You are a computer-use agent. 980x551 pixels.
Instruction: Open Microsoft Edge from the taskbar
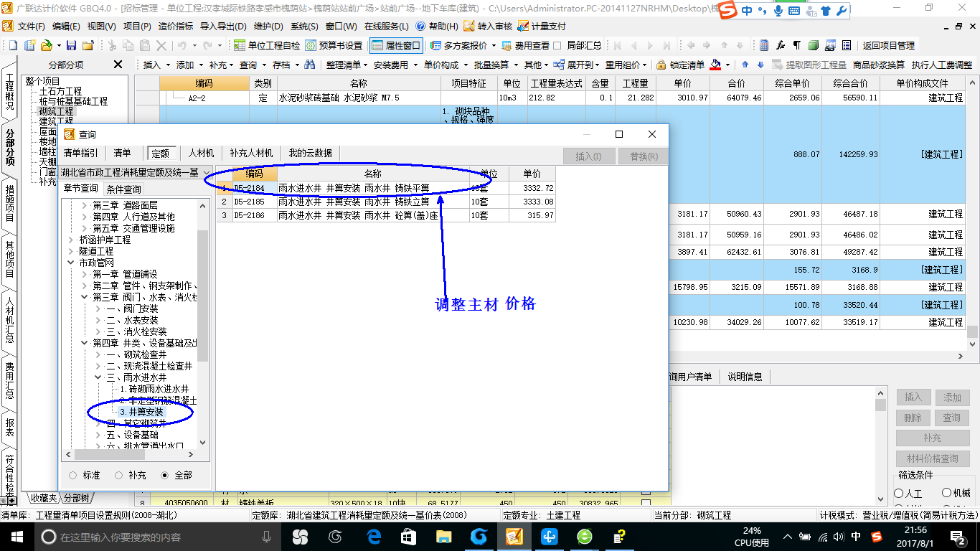click(374, 536)
